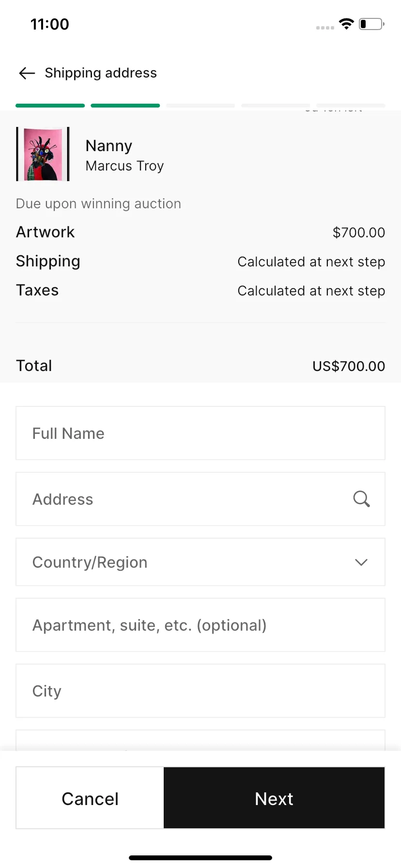
Task: Tap the cellular signal dots
Action: click(325, 28)
